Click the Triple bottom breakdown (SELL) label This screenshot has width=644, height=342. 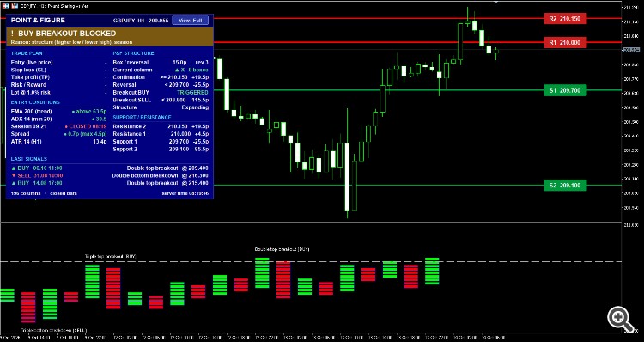coord(54,330)
